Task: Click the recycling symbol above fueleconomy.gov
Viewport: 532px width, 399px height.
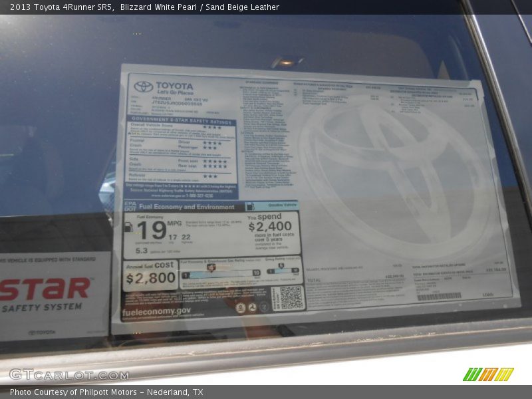Action: pyautogui.click(x=265, y=307)
